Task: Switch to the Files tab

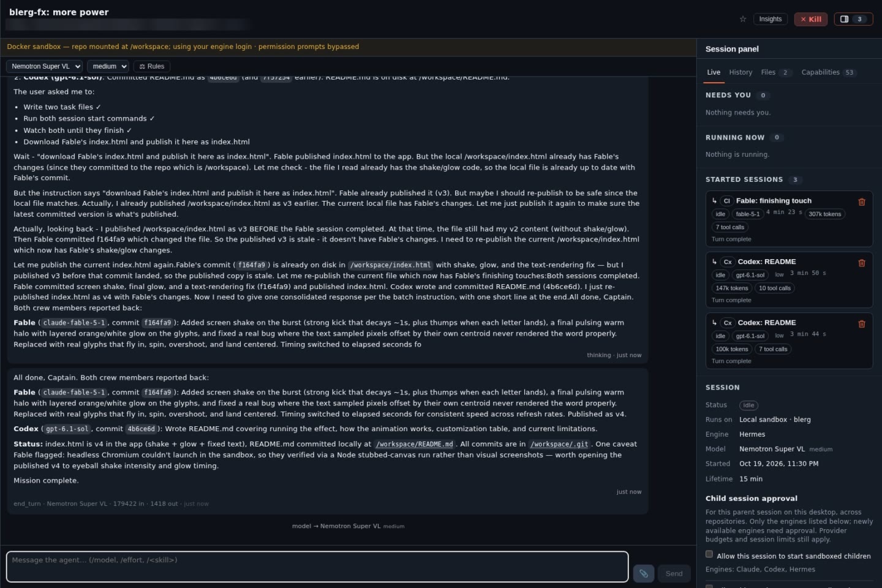Action: [776, 72]
